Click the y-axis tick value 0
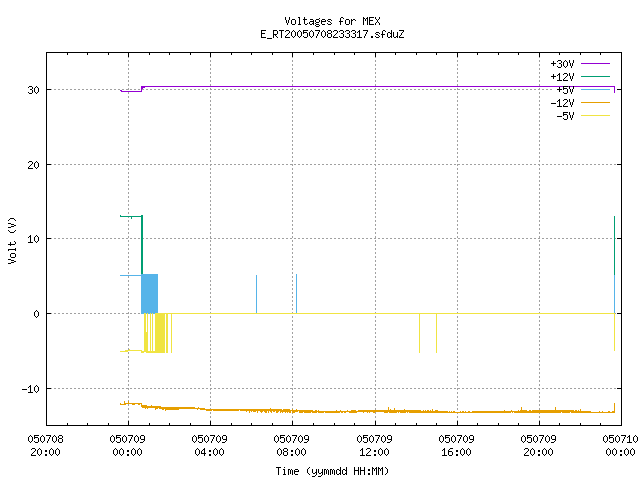This screenshot has height=480, width=640. (37, 314)
